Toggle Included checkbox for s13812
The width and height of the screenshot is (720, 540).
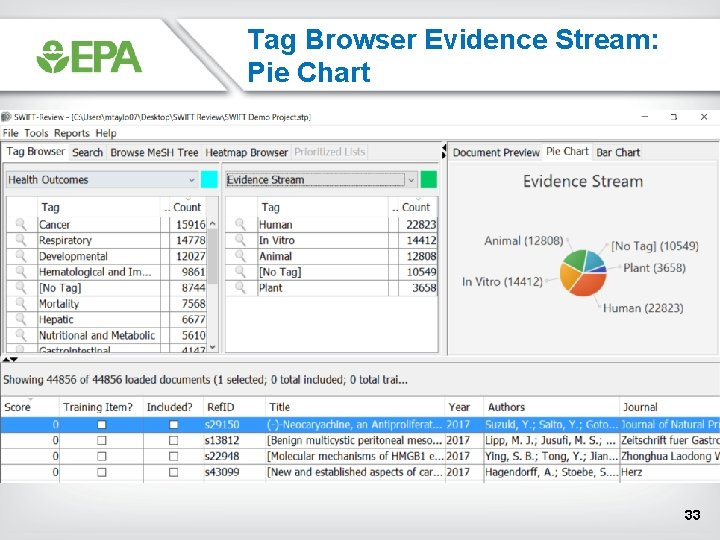[173, 440]
